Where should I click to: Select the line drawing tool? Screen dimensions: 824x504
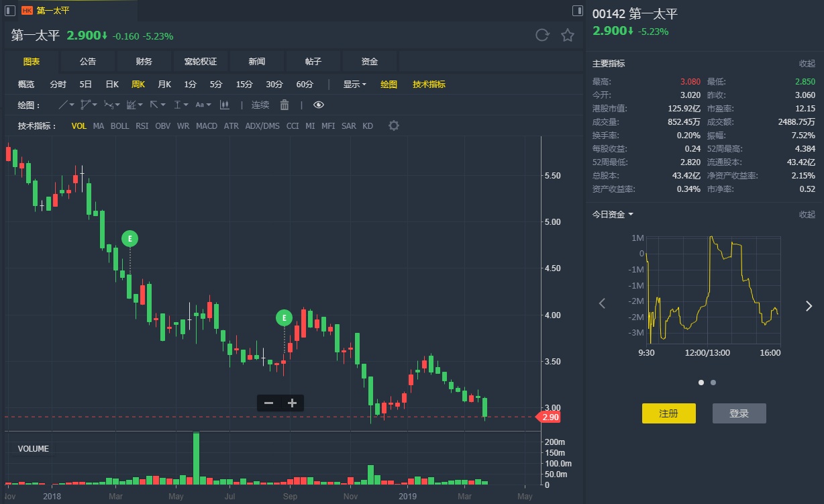click(x=63, y=105)
